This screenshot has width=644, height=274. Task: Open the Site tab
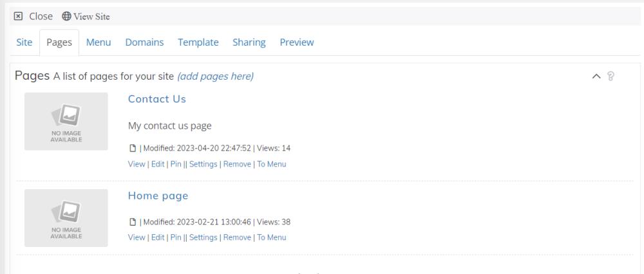(24, 42)
